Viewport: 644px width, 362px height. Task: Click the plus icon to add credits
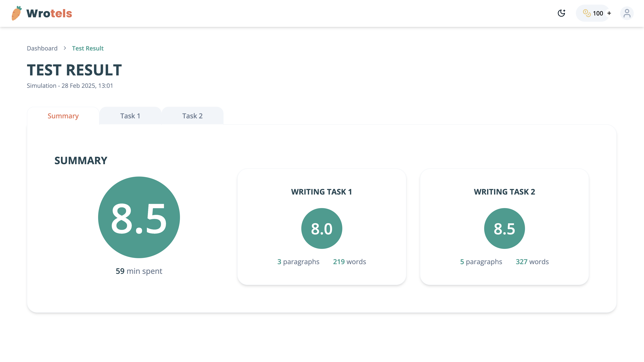pos(609,13)
